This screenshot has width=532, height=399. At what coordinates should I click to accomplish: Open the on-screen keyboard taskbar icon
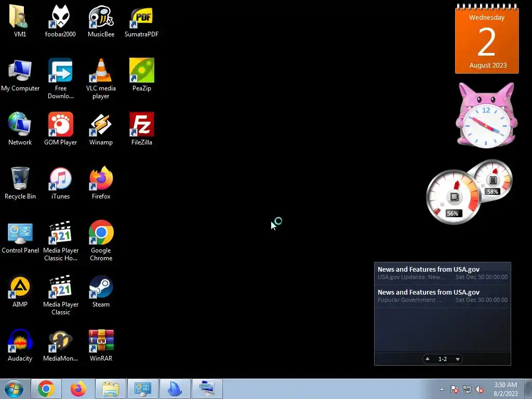[x=207, y=389]
